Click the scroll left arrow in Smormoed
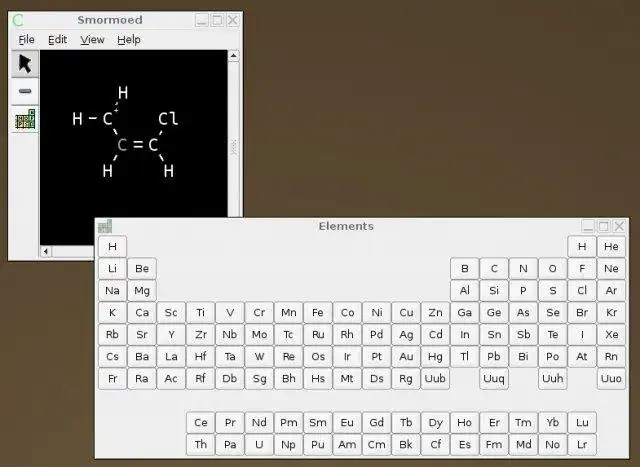The image size is (640, 467). pos(46,251)
